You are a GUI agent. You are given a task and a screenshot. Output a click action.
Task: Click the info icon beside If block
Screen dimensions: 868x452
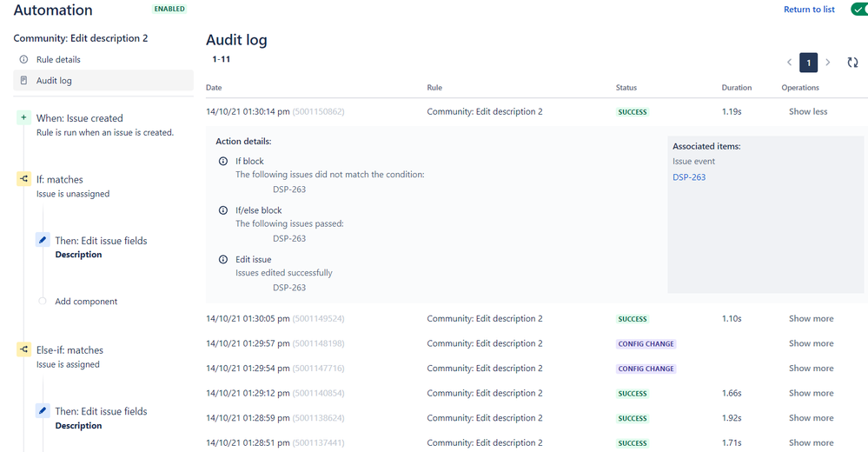(223, 161)
